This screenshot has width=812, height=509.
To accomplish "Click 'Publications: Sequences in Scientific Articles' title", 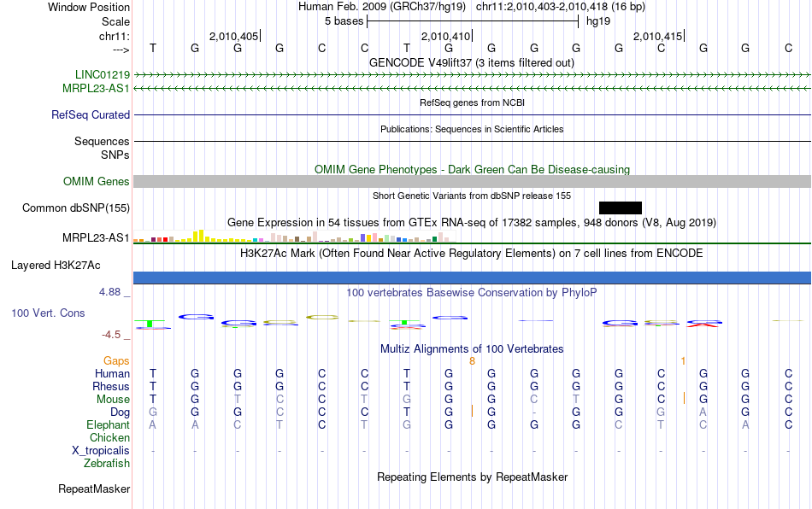I will 472,129.
